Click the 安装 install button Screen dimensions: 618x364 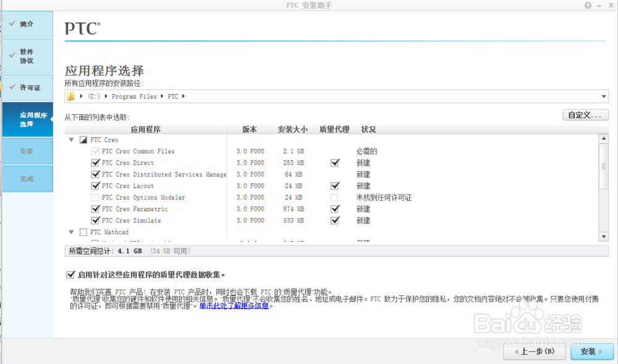pyautogui.click(x=591, y=352)
